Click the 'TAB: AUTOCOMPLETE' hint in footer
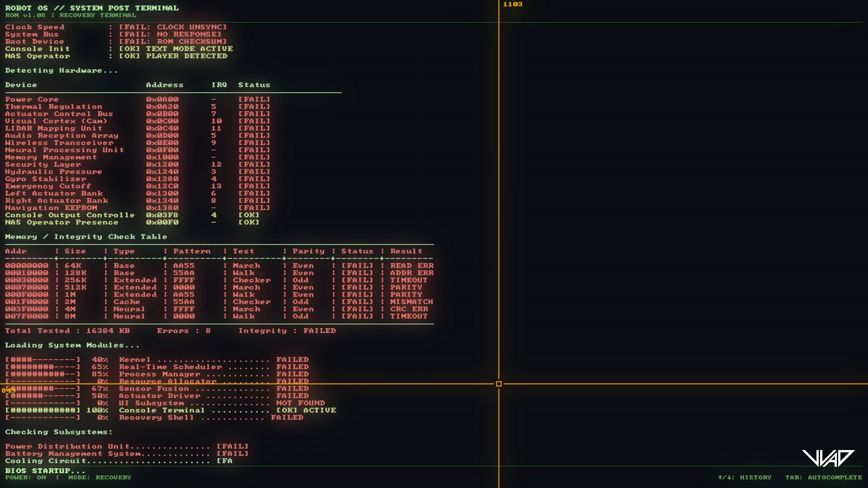 (824, 477)
